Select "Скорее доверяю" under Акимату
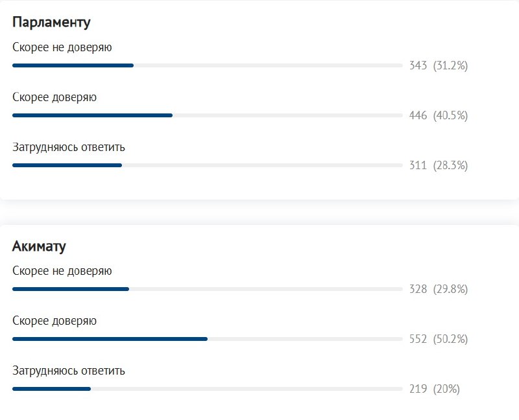519x420 pixels. tap(54, 321)
